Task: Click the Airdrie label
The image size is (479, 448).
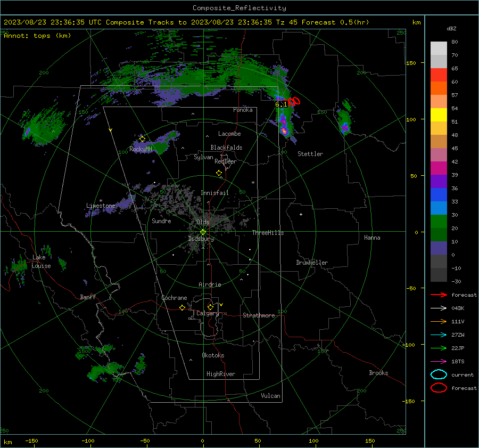Action: click(x=210, y=284)
